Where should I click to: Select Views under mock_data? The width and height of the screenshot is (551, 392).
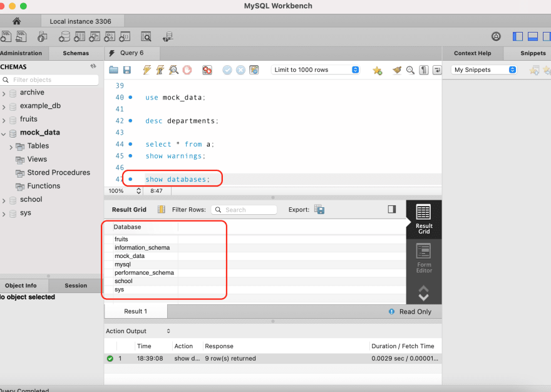point(37,159)
